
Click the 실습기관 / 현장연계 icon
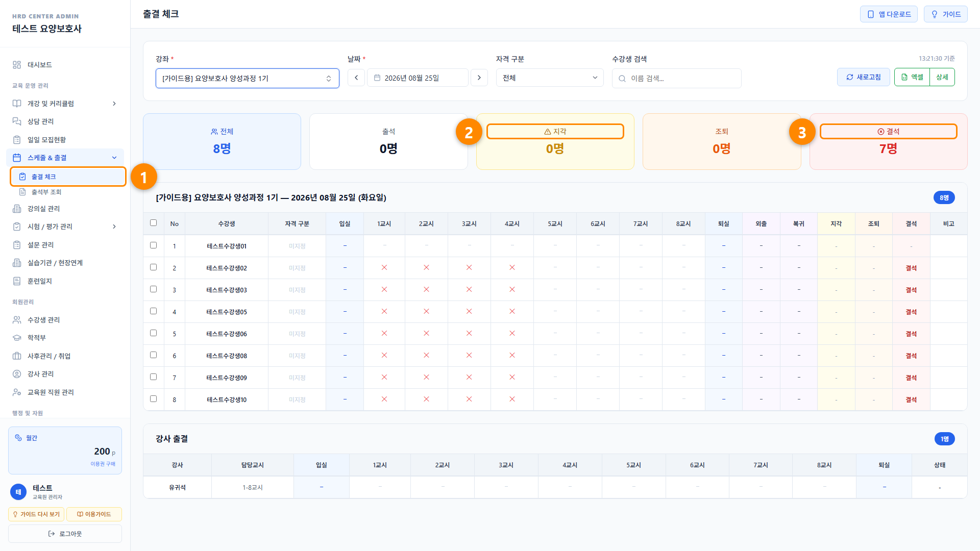tap(17, 263)
